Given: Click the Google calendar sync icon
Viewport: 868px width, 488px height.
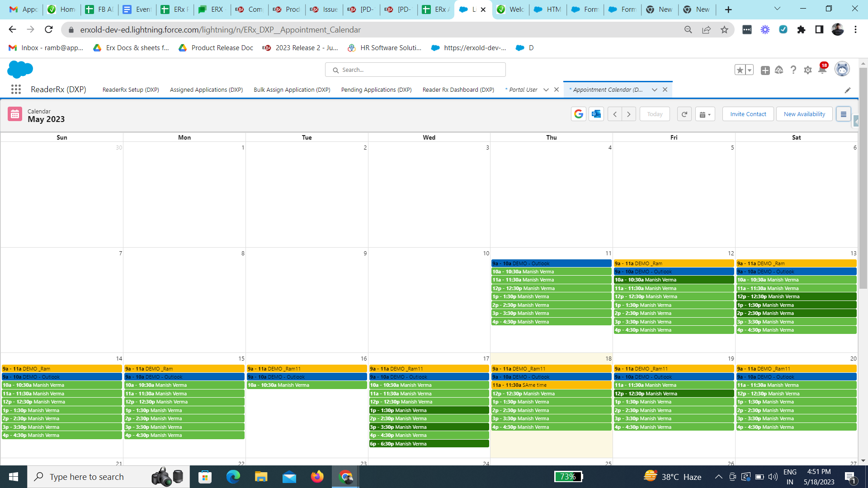Looking at the screenshot, I should 579,114.
